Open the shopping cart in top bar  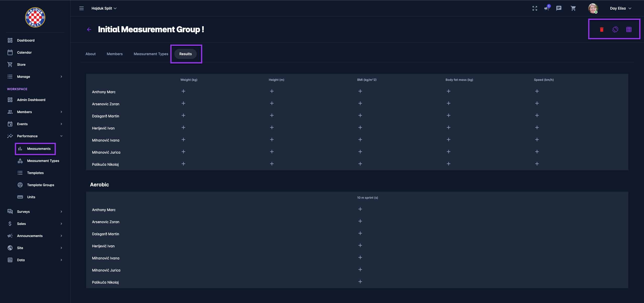click(573, 8)
